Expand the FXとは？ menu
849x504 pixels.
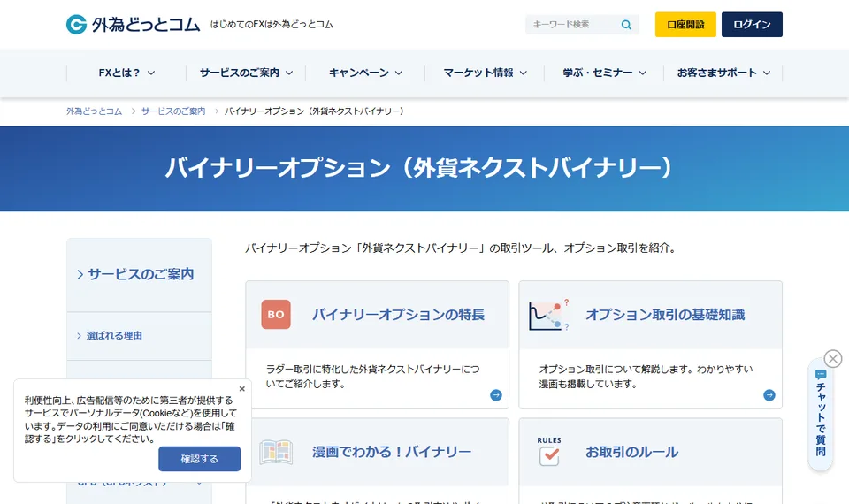pyautogui.click(x=126, y=73)
